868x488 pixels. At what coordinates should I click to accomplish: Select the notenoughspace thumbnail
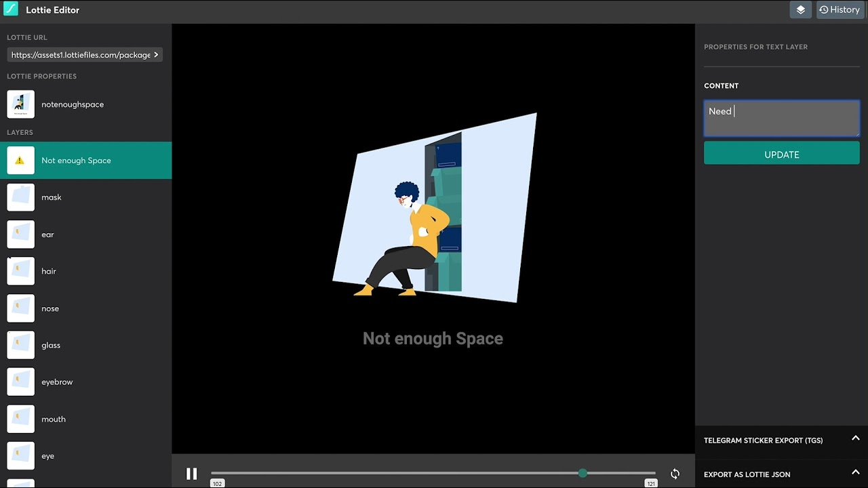pyautogui.click(x=20, y=104)
